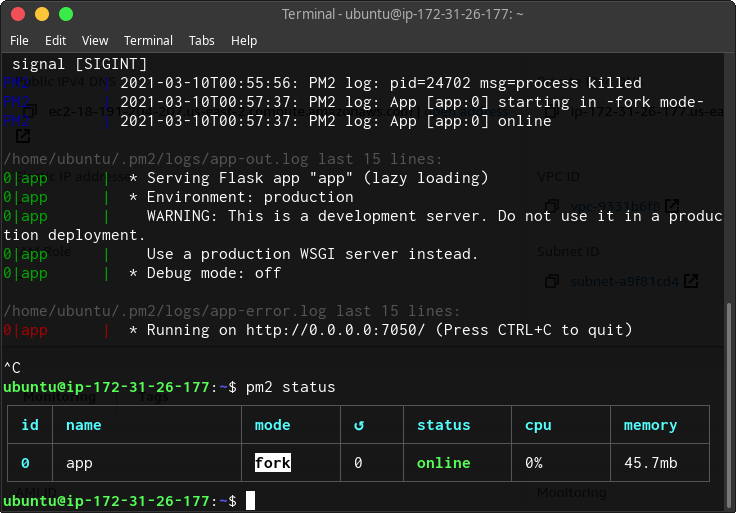This screenshot has width=736, height=513.
Task: Open the View menu
Action: [95, 41]
